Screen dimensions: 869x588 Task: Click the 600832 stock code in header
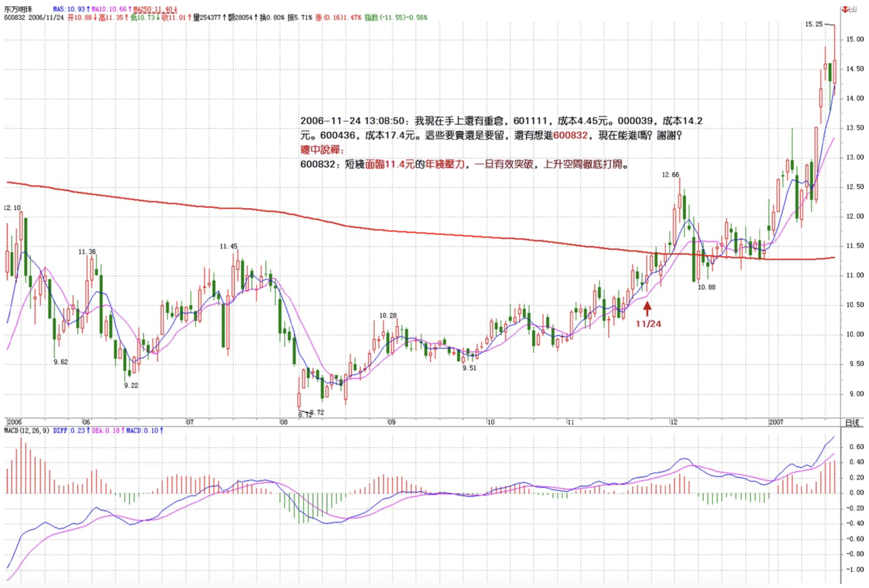15,17
